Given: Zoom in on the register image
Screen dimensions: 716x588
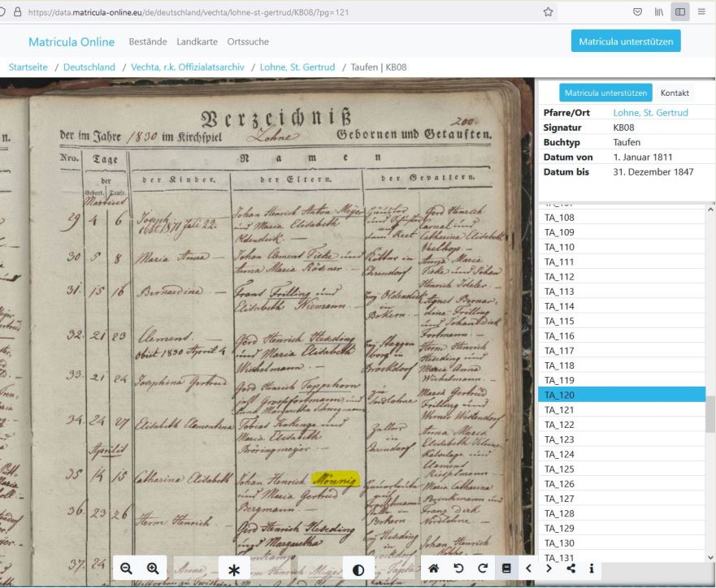Looking at the screenshot, I should [153, 569].
